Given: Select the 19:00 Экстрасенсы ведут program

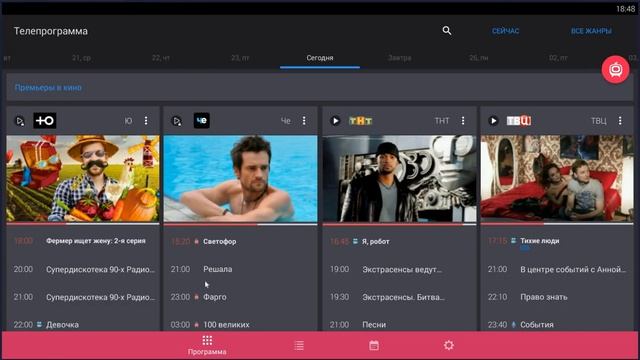Looking at the screenshot, I should (x=399, y=269).
